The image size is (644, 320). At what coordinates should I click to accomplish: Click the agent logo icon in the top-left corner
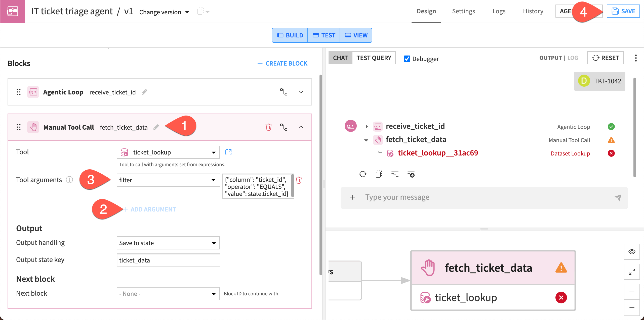(13, 11)
